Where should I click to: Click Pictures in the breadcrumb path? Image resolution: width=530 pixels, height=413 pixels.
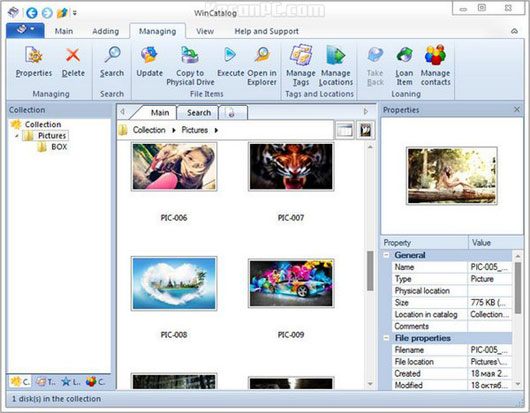[x=194, y=130]
